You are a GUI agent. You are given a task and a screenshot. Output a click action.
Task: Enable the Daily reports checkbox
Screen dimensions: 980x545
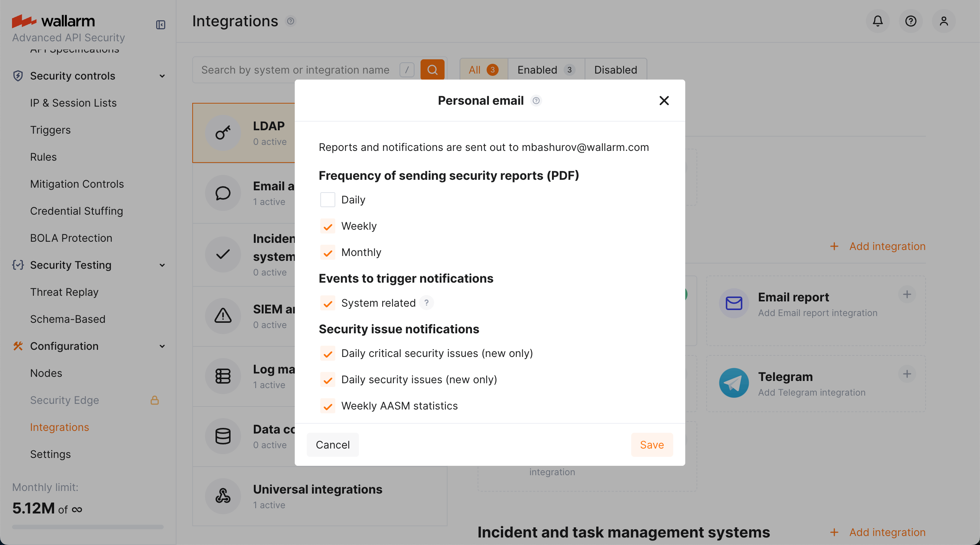[327, 199]
